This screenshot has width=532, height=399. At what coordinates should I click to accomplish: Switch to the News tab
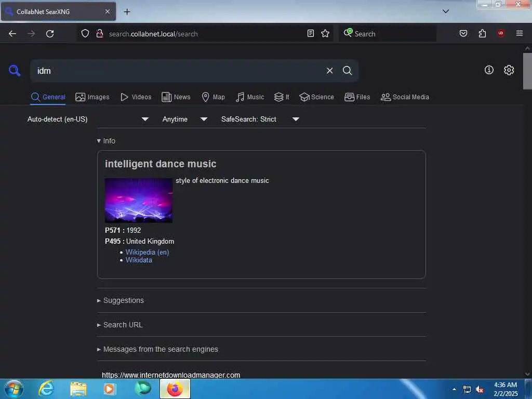point(176,97)
